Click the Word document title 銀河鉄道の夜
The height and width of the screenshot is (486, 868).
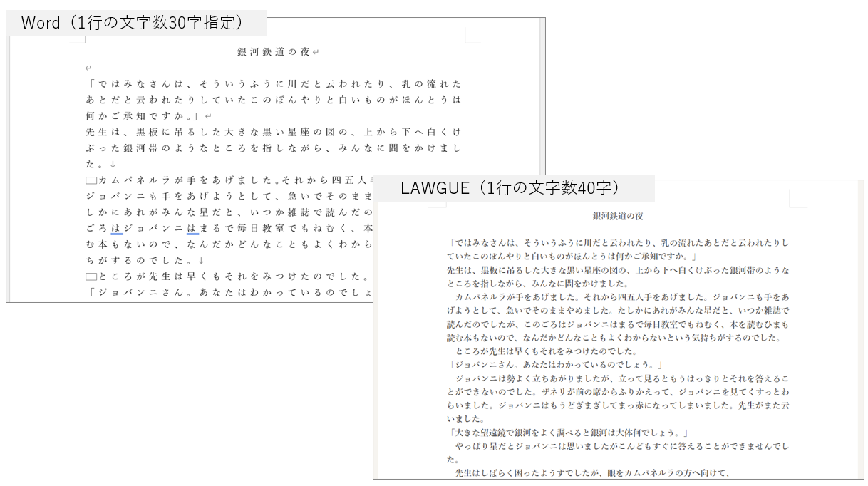coord(274,52)
